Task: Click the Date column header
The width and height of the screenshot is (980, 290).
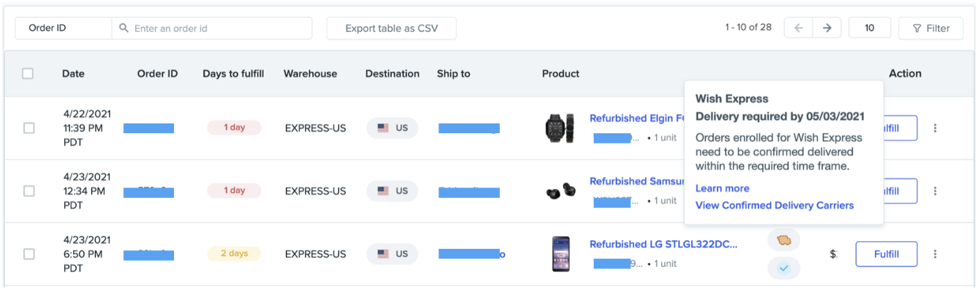Action: pyautogui.click(x=73, y=73)
